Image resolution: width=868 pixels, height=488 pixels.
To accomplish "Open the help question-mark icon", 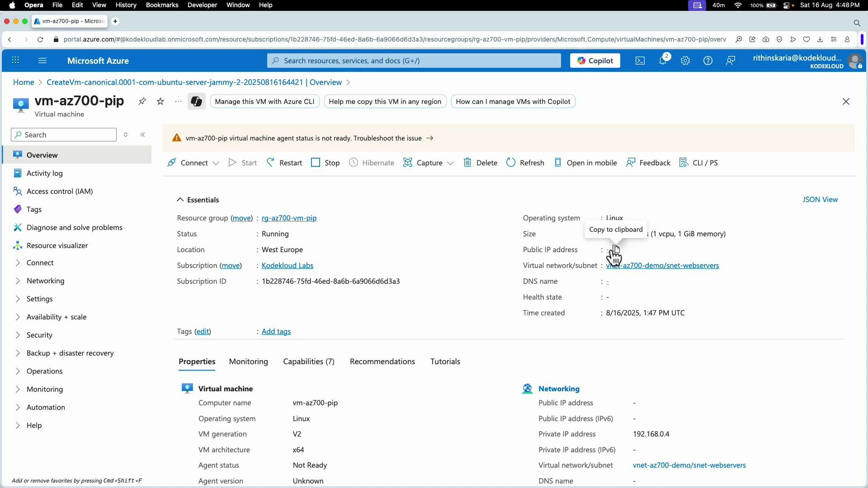I will point(708,60).
